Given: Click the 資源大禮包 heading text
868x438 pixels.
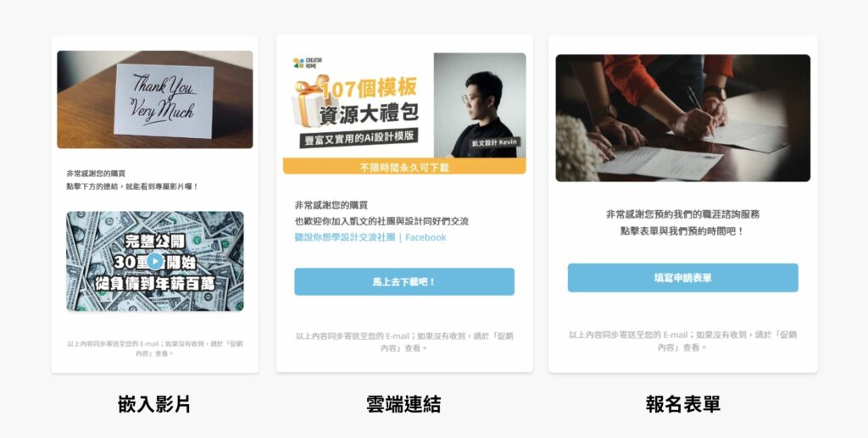Looking at the screenshot, I should pyautogui.click(x=368, y=115).
